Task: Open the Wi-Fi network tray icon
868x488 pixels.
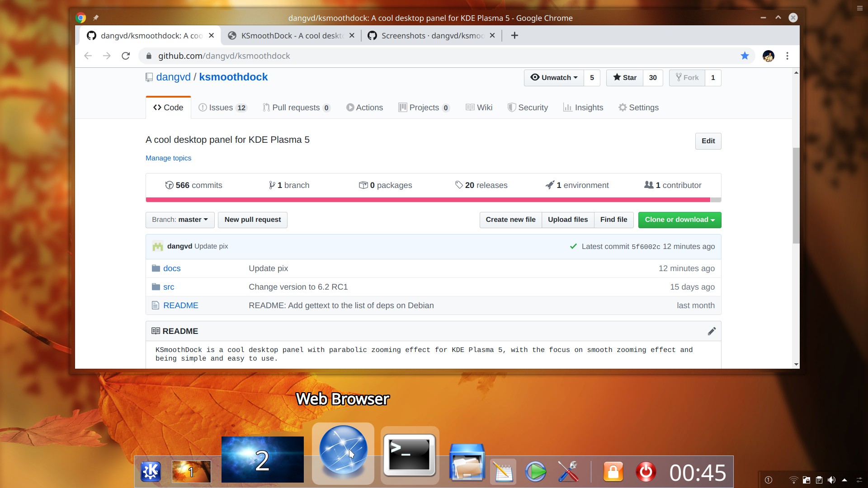Action: [793, 480]
